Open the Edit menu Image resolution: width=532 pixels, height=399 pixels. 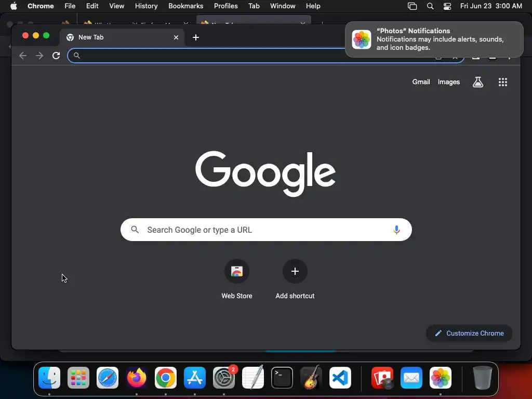92,6
